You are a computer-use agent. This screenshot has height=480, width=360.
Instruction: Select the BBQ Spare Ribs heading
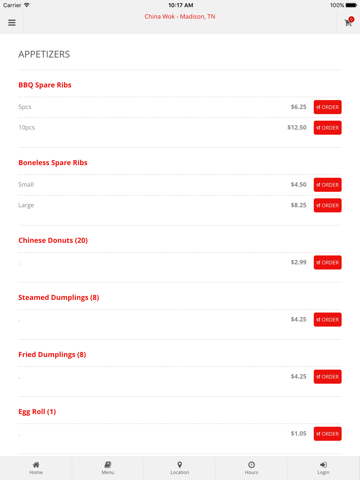(45, 85)
